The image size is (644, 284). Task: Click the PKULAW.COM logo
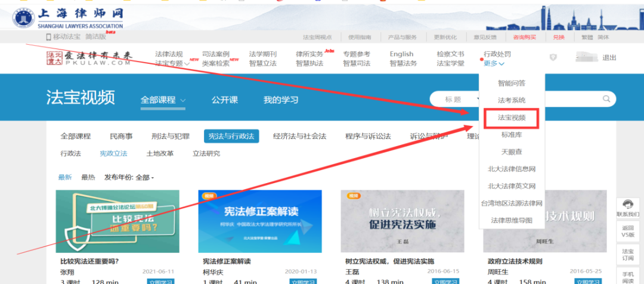pyautogui.click(x=89, y=58)
